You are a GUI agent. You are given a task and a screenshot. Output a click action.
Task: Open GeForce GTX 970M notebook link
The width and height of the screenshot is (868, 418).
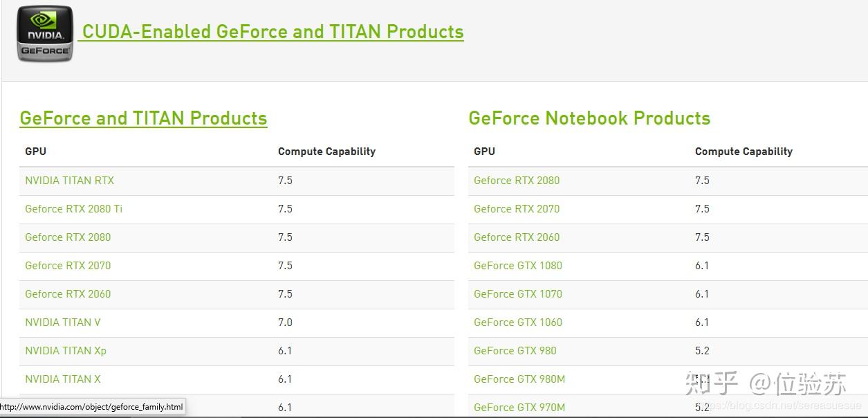519,408
